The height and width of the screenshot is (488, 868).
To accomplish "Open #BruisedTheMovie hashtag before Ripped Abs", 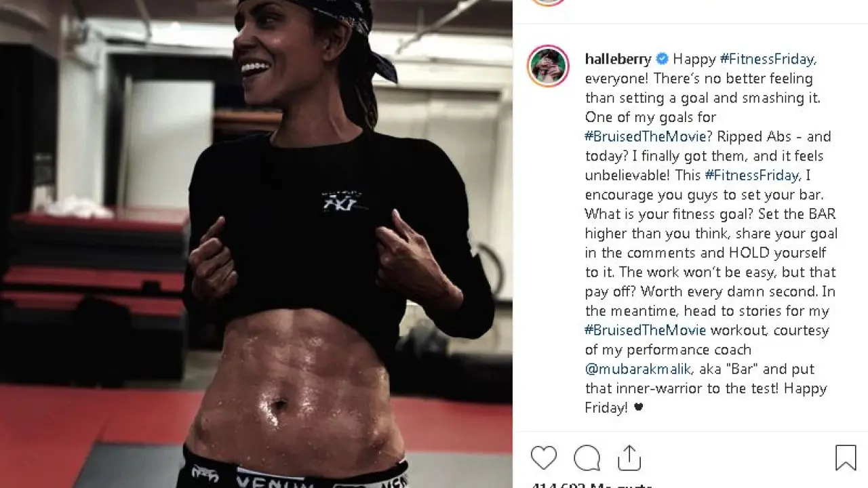I will click(x=645, y=136).
